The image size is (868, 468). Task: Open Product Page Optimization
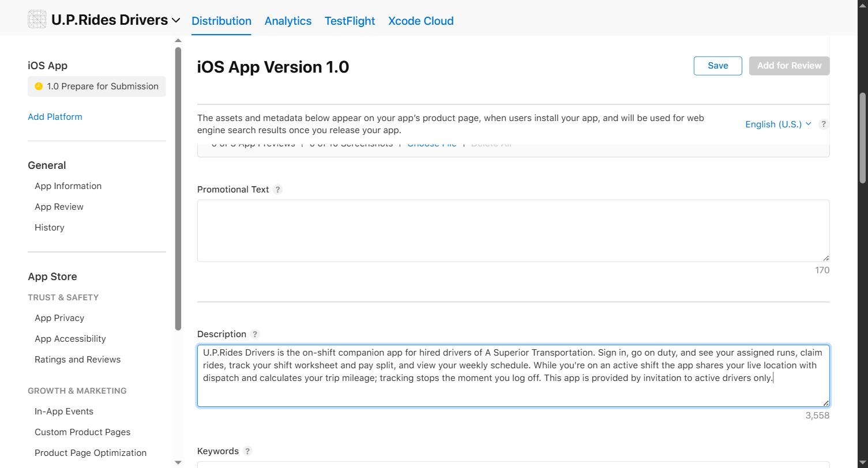point(91,453)
